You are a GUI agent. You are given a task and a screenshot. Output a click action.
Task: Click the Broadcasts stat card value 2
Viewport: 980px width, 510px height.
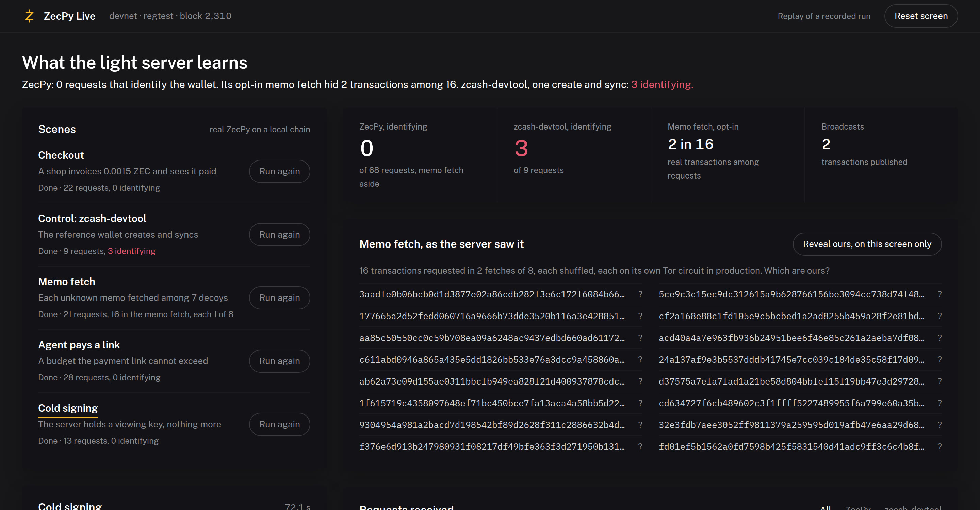(826, 144)
